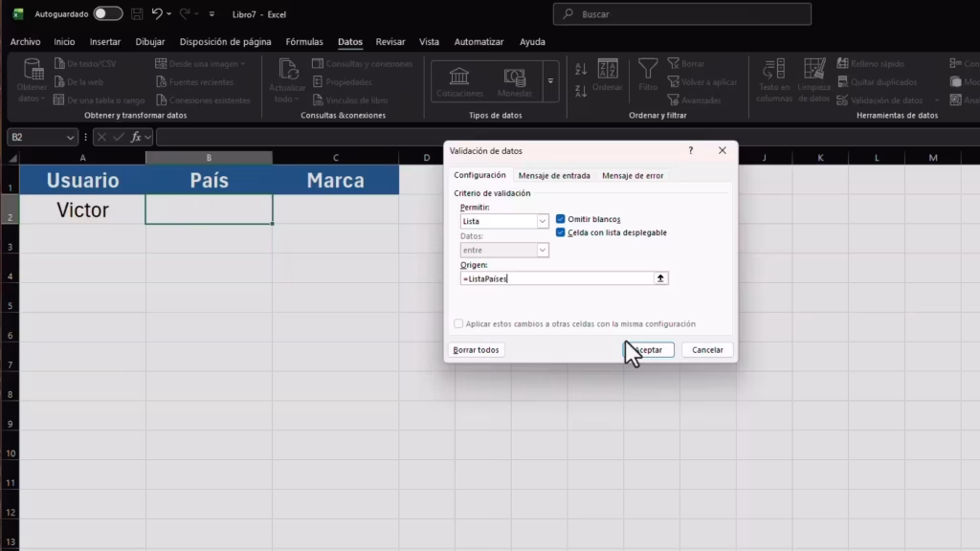Image resolution: width=980 pixels, height=551 pixels.
Task: Click the Redo arrow icon
Action: click(185, 13)
